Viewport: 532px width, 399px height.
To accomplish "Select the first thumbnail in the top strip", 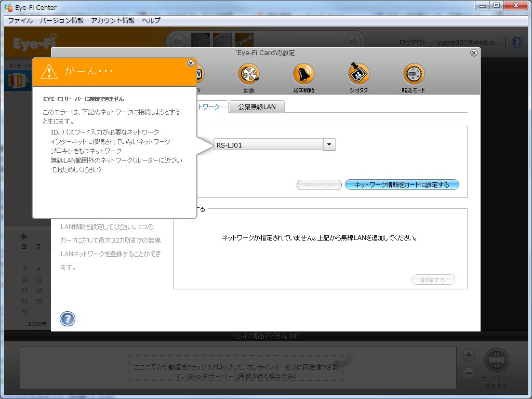I will pyautogui.click(x=201, y=41).
